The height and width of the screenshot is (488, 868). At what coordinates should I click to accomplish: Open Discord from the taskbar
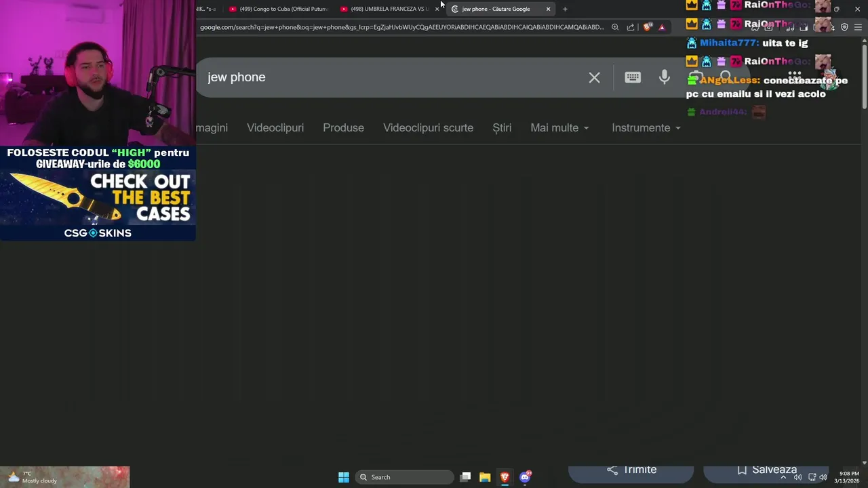click(x=525, y=477)
